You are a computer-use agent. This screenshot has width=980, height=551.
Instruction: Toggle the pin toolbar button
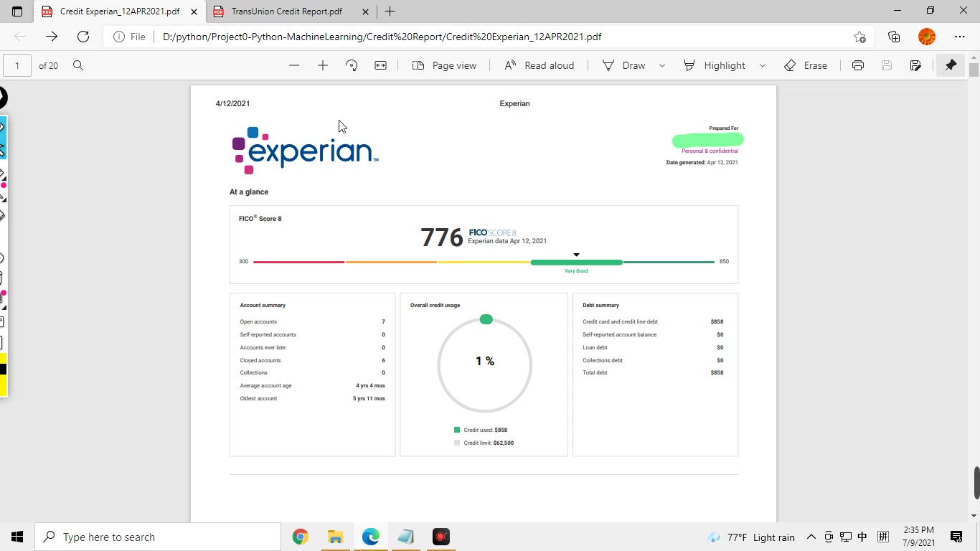coord(951,65)
